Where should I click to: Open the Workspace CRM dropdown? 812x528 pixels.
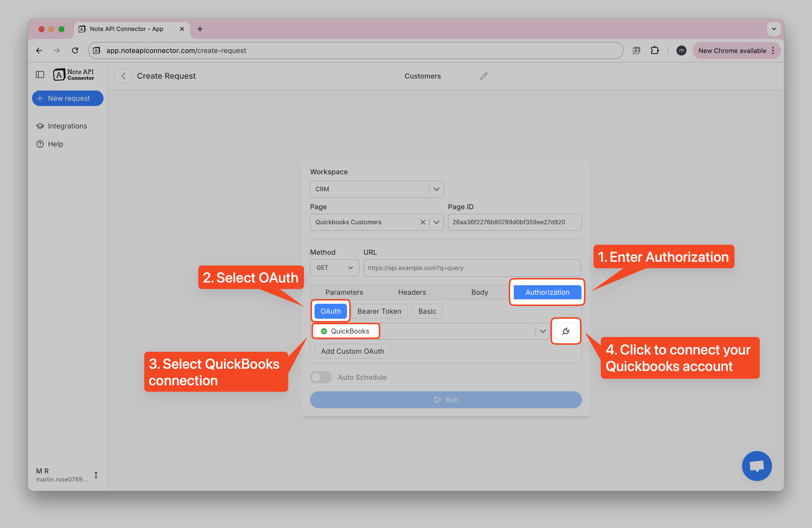377,189
